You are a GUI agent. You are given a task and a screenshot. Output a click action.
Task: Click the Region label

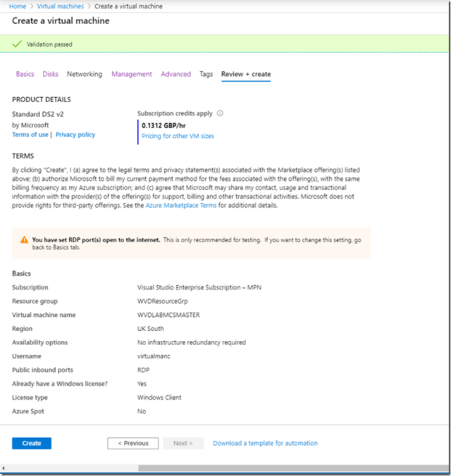tap(22, 329)
